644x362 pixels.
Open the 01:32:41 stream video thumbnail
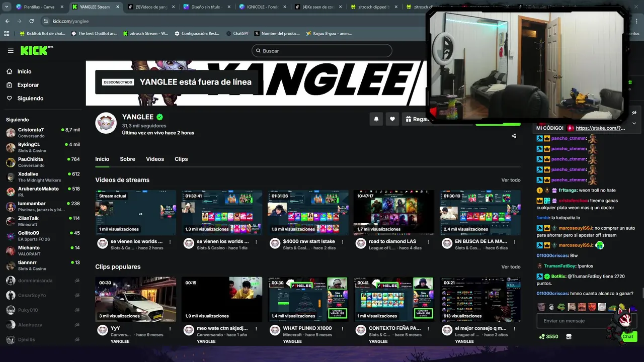click(x=222, y=213)
